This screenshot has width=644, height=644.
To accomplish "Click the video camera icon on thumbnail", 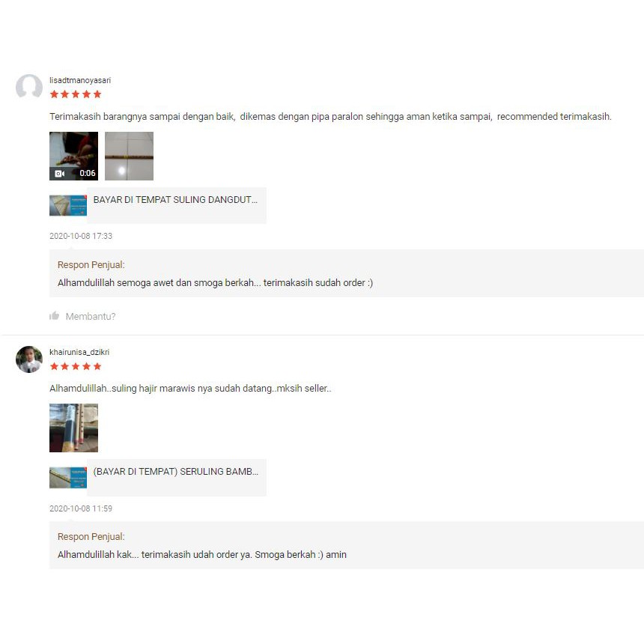I will pyautogui.click(x=60, y=174).
